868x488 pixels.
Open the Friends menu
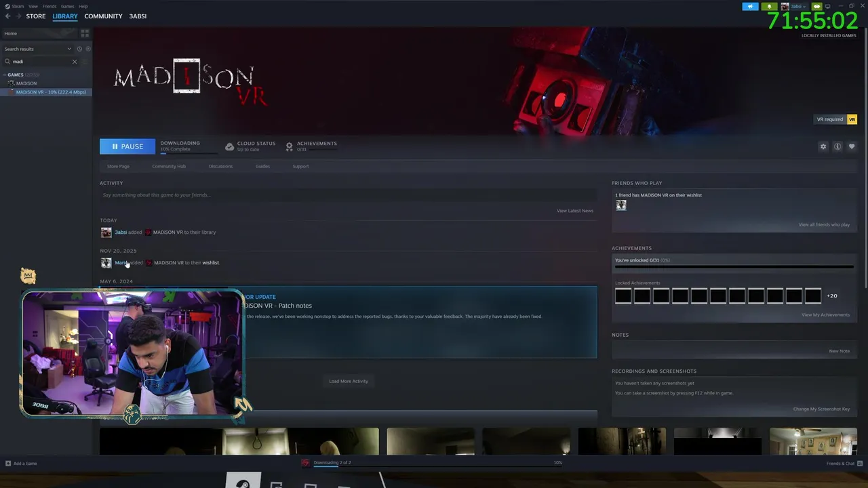(50, 6)
